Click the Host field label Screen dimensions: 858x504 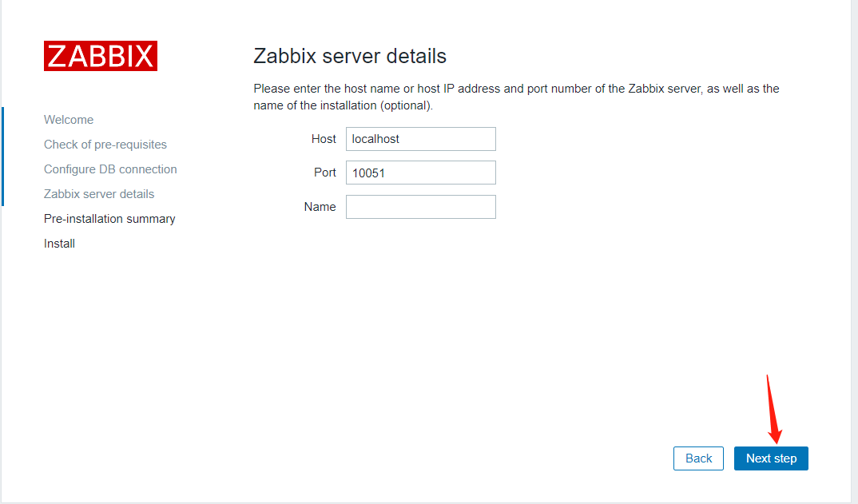tap(324, 138)
